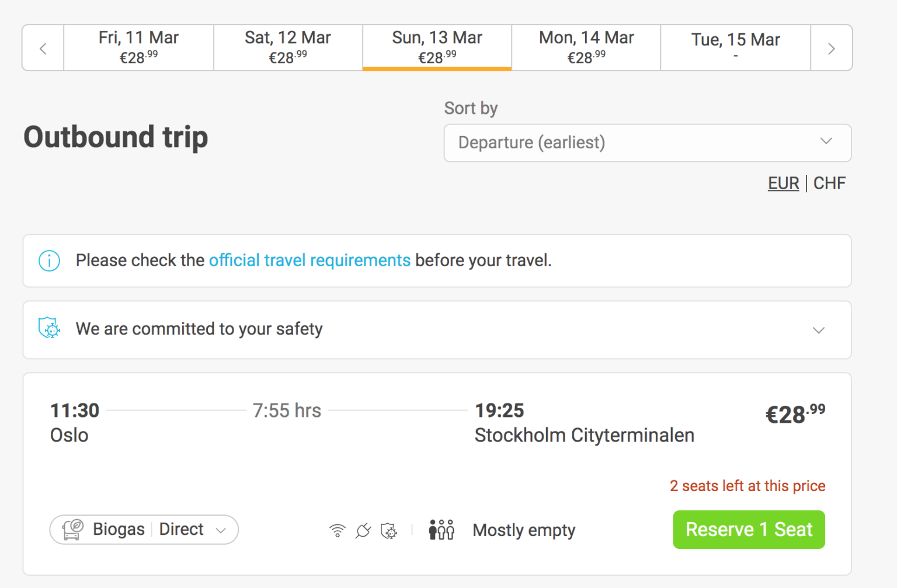897x588 pixels.
Task: Expand the Direct route details dropdown
Action: (221, 530)
